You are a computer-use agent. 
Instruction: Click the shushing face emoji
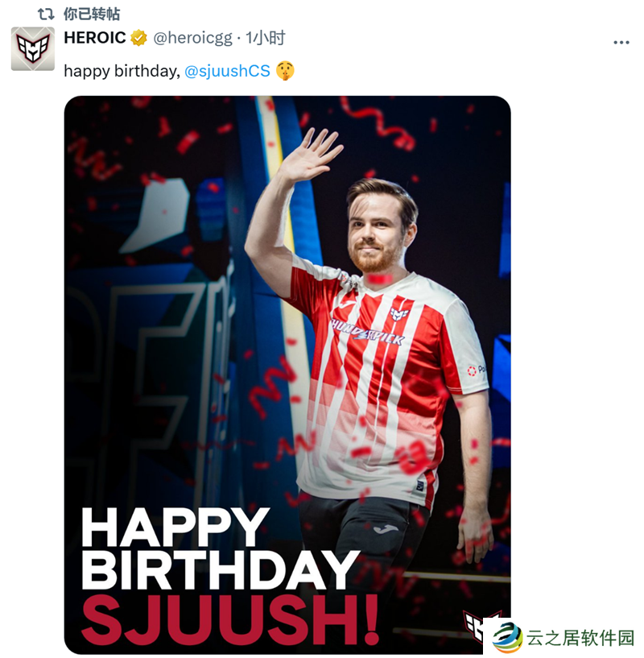(x=285, y=71)
